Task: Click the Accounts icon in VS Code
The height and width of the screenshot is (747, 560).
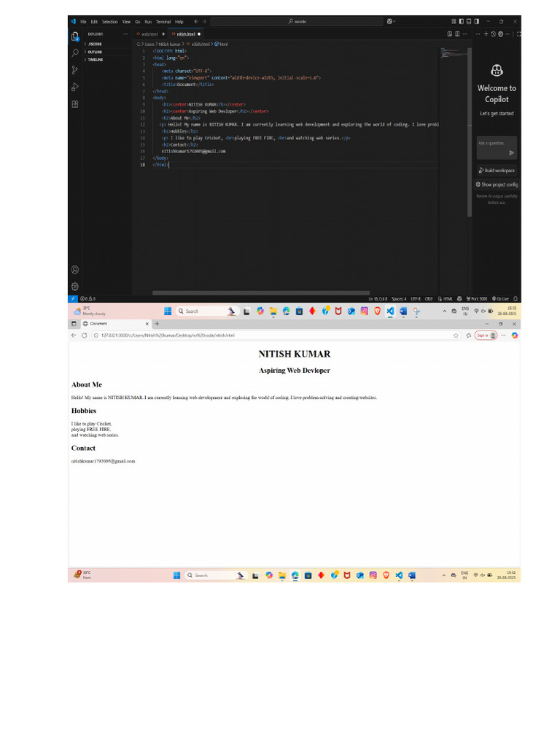Action: [x=75, y=270]
